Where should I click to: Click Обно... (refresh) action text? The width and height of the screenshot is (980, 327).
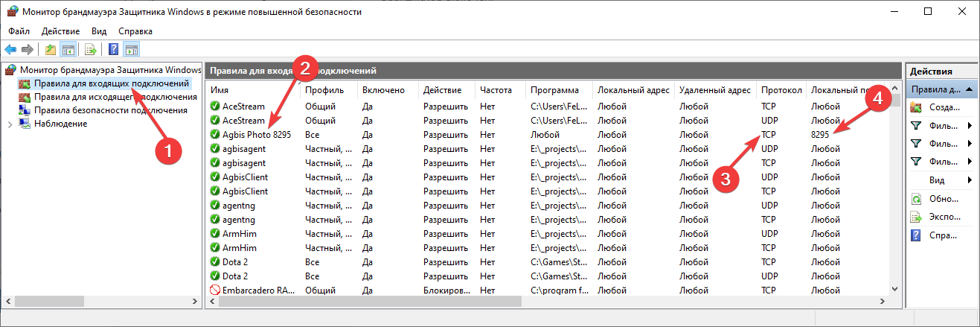click(x=944, y=199)
